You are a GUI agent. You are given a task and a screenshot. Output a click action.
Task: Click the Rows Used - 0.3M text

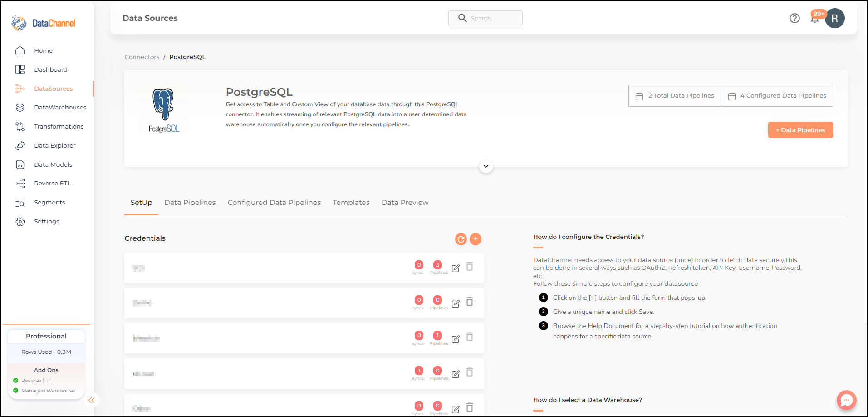[x=46, y=352]
